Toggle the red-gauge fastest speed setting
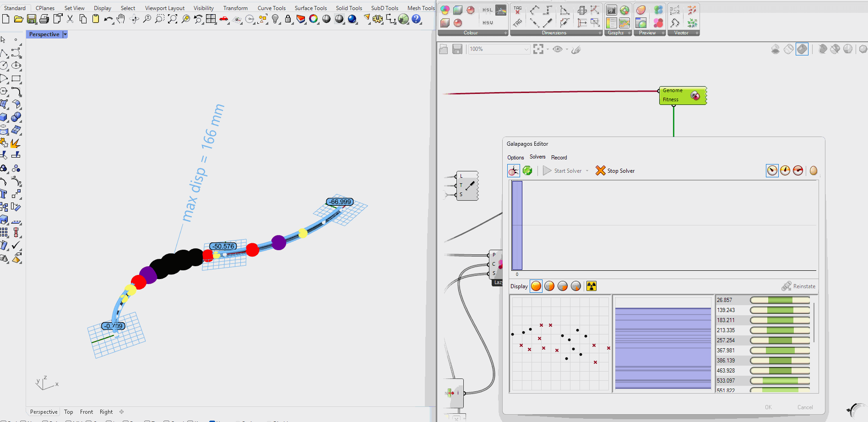868x422 pixels. (798, 171)
